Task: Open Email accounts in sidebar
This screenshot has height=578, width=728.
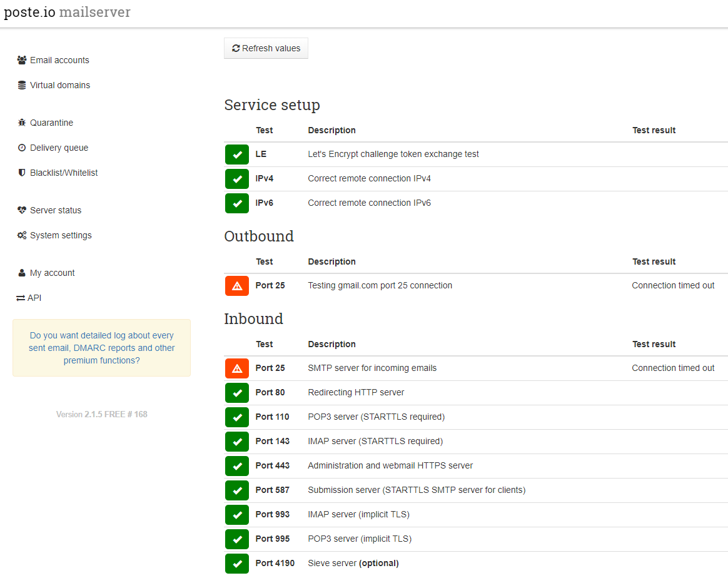Action: click(59, 60)
